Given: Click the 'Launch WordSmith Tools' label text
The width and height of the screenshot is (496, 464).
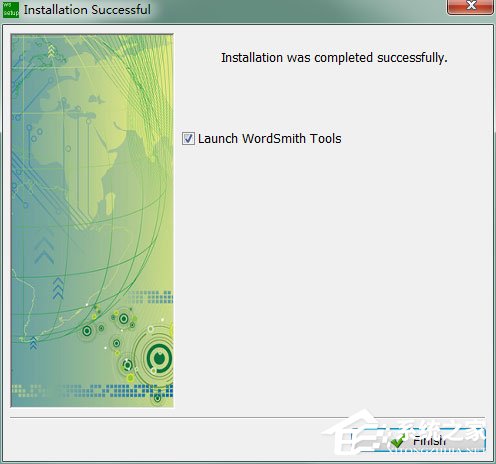Looking at the screenshot, I should pyautogui.click(x=269, y=138).
